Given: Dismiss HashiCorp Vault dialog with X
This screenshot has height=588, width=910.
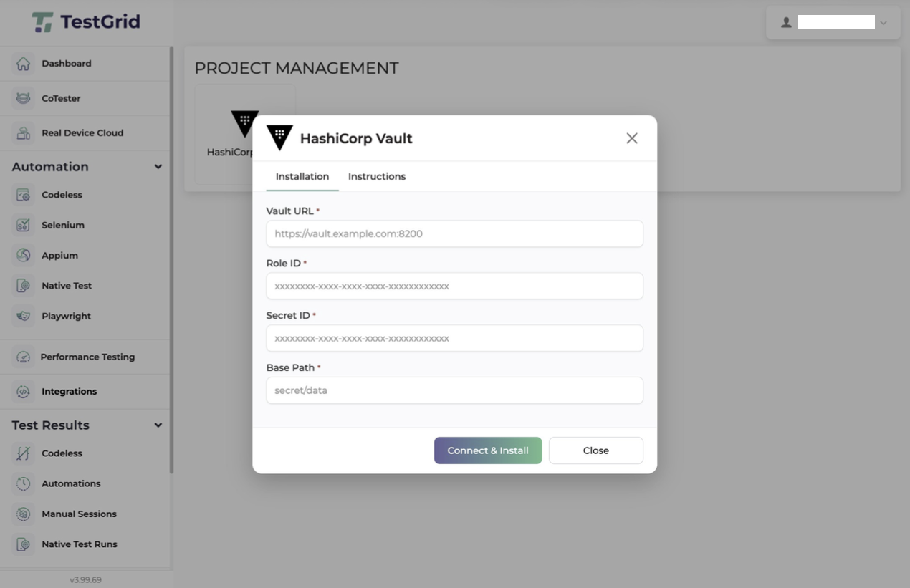Looking at the screenshot, I should click(x=632, y=138).
